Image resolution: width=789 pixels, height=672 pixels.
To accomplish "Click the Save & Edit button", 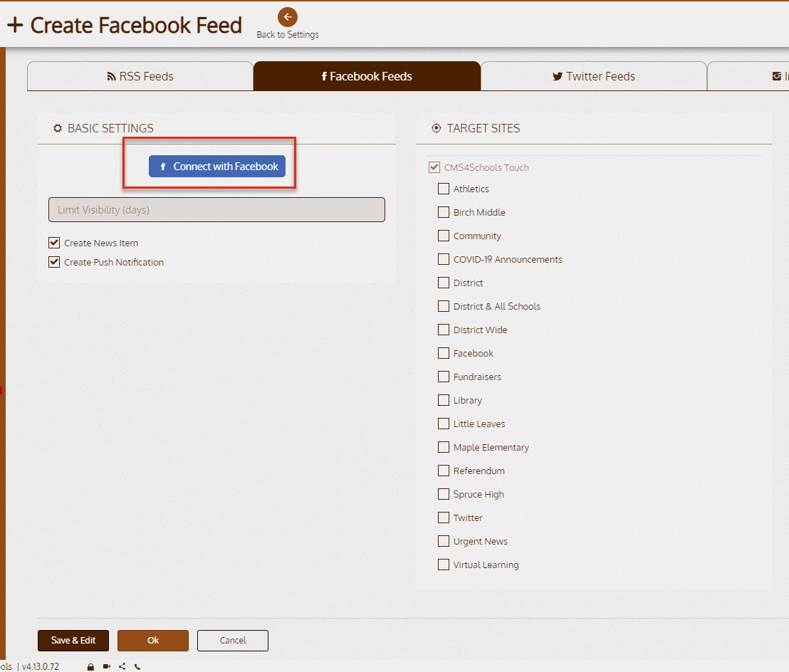I will 73,640.
